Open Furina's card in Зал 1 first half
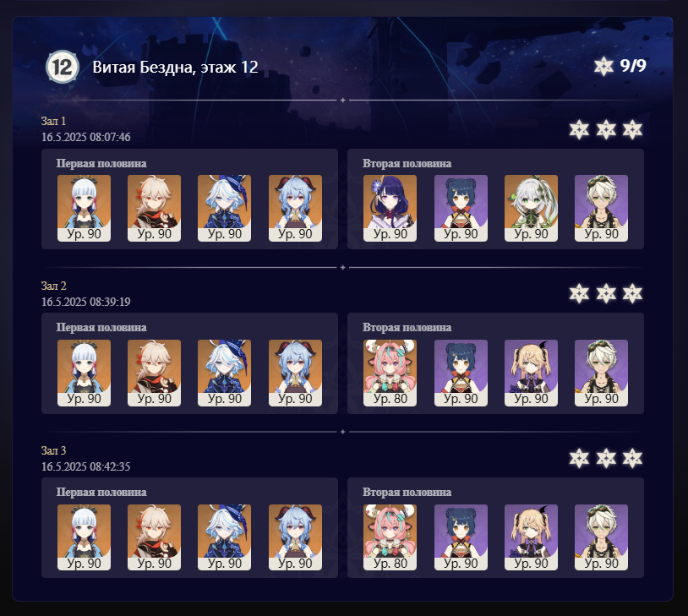The height and width of the screenshot is (616, 688). (x=224, y=208)
